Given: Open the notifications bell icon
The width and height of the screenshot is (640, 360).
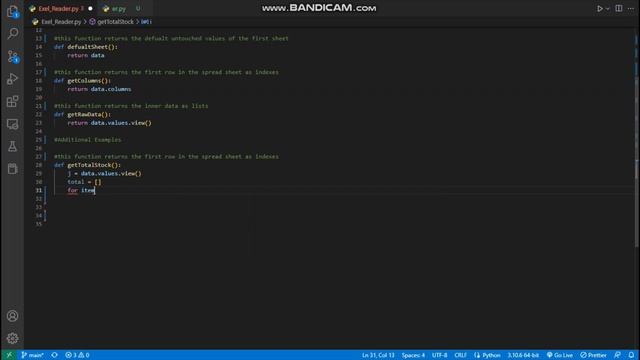Looking at the screenshot, I should pyautogui.click(x=631, y=355).
